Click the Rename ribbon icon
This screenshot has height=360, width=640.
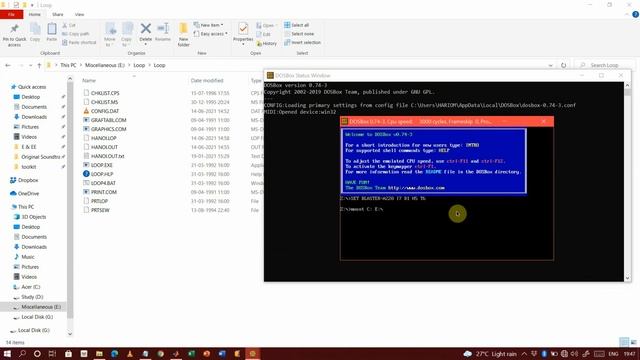[x=163, y=32]
